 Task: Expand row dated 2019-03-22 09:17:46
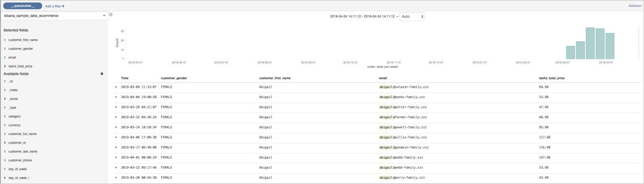click(x=116, y=167)
